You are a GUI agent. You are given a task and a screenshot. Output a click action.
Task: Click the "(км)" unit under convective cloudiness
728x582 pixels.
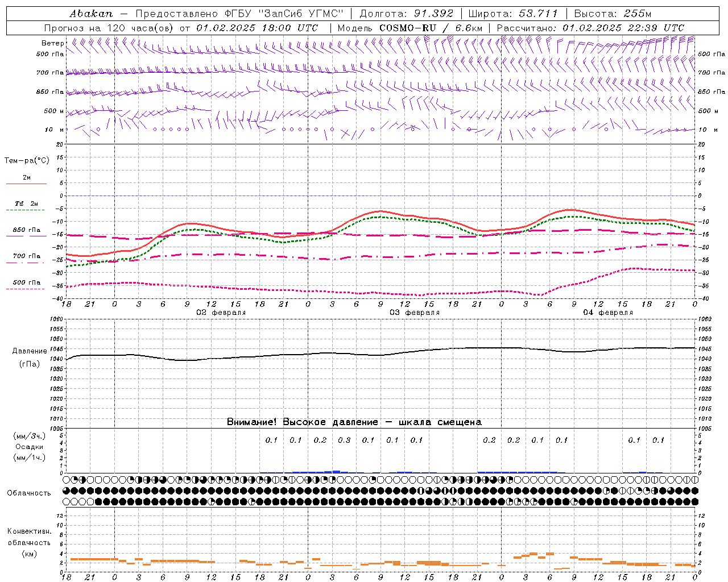(29, 554)
